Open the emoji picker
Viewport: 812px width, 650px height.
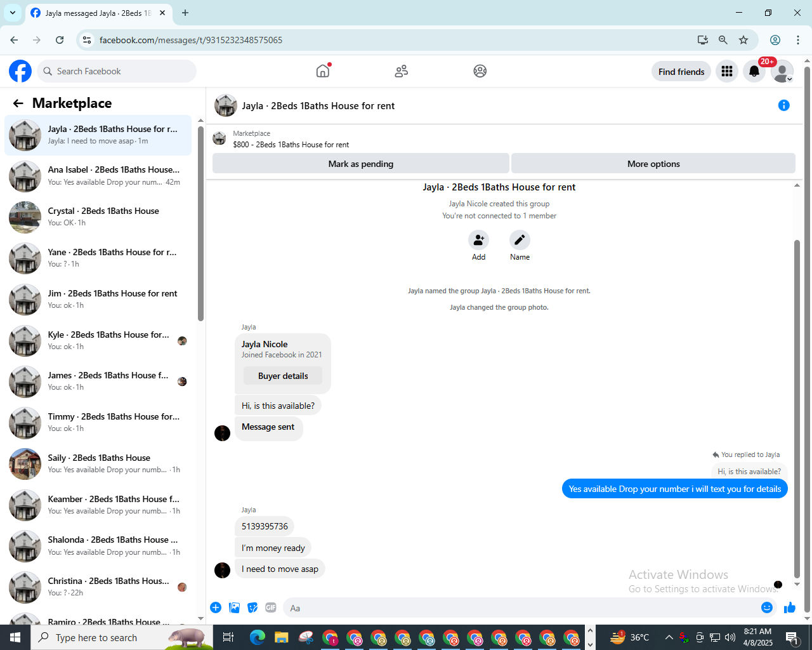click(767, 607)
